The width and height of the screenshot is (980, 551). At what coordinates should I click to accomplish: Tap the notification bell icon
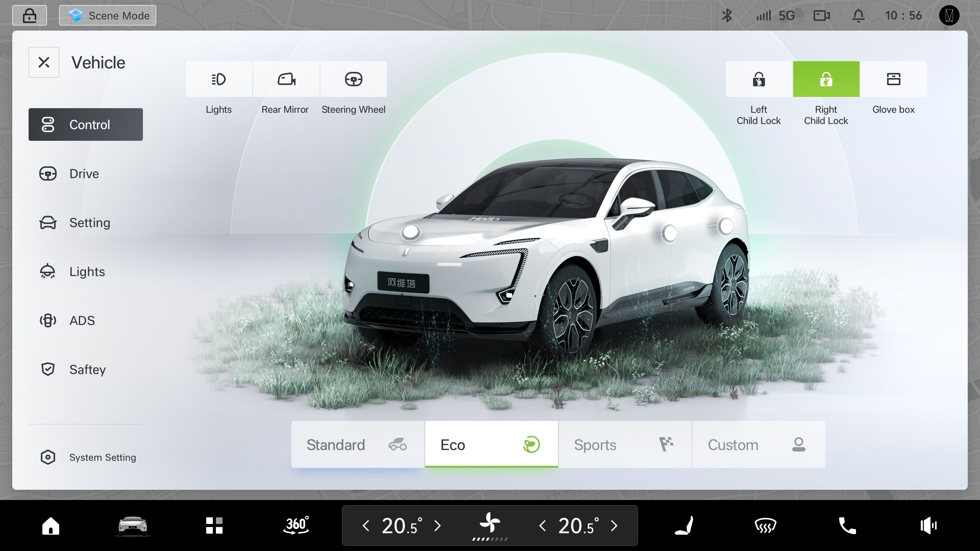[858, 16]
